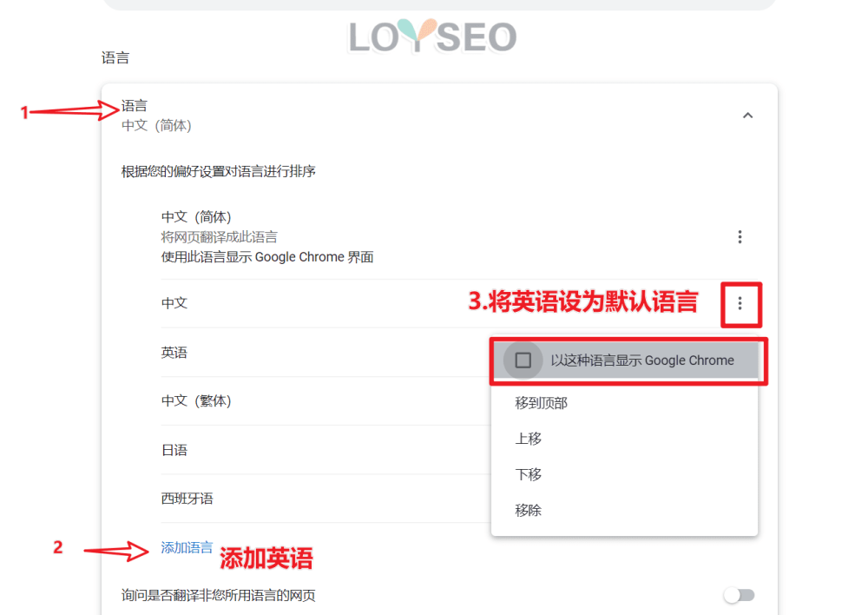Click 根据您的偏好设置对语言进行排序 text

[x=218, y=171]
